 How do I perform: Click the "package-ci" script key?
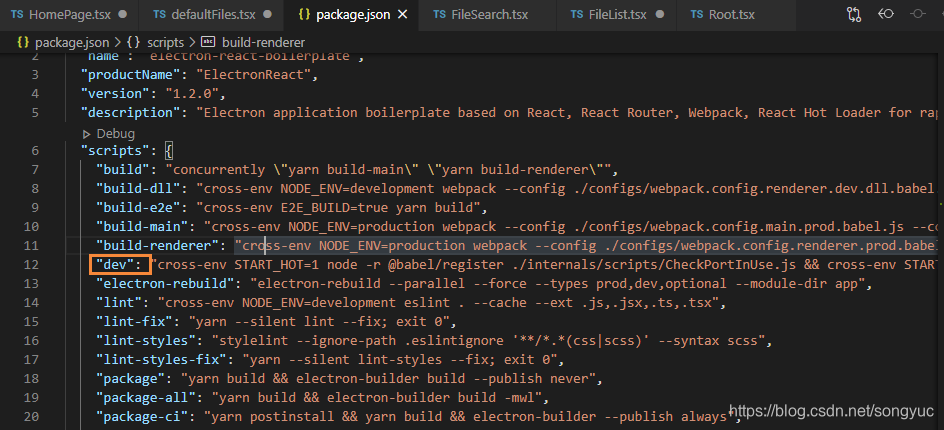click(x=141, y=417)
